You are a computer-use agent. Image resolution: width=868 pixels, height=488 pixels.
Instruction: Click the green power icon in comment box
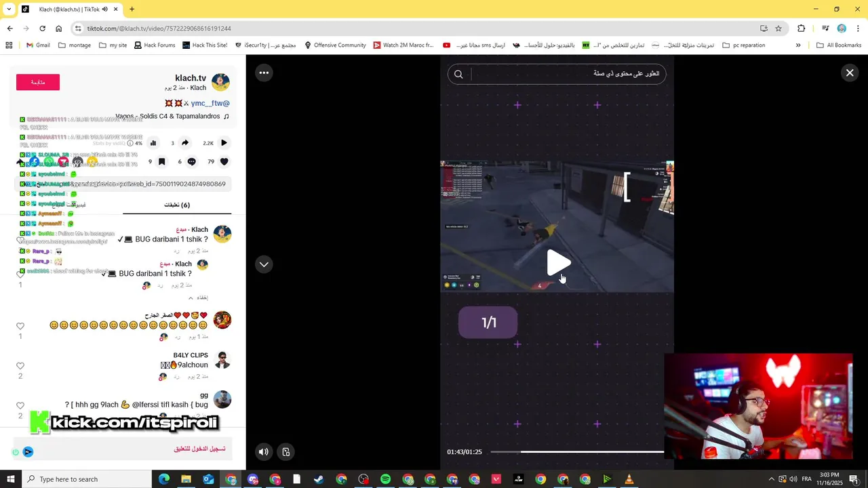16,451
